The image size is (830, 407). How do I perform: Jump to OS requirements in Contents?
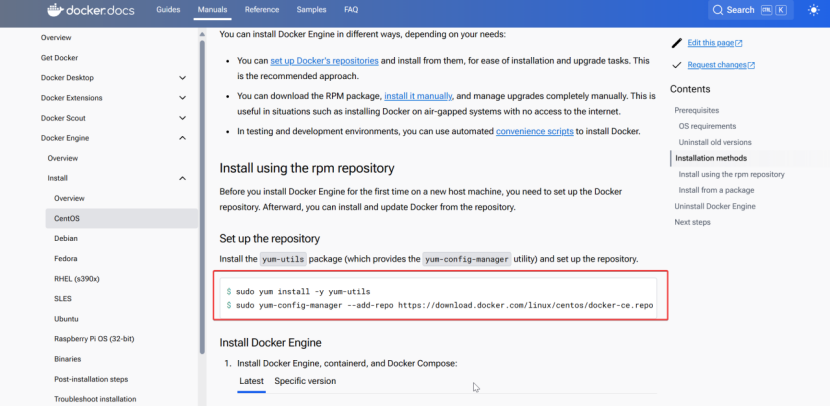tap(707, 126)
